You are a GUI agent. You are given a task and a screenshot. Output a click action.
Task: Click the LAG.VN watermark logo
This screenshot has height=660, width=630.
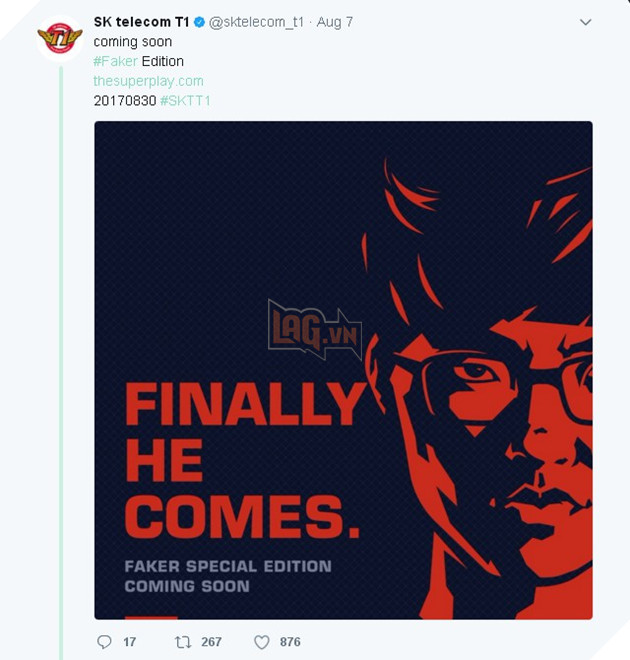[x=313, y=329]
